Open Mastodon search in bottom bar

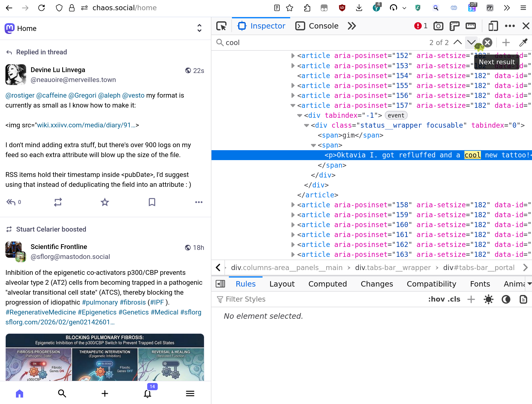(x=62, y=393)
